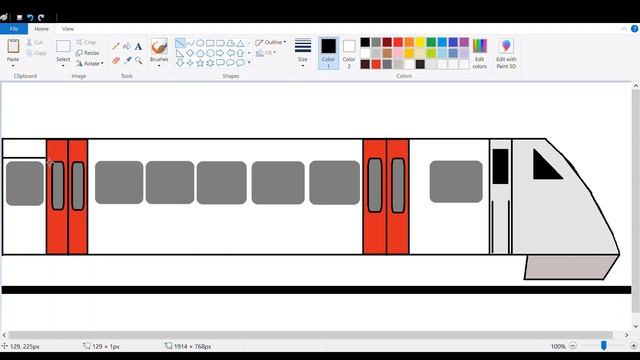Choose the Up arrow shape
The height and width of the screenshot is (360, 640).
[240, 53]
